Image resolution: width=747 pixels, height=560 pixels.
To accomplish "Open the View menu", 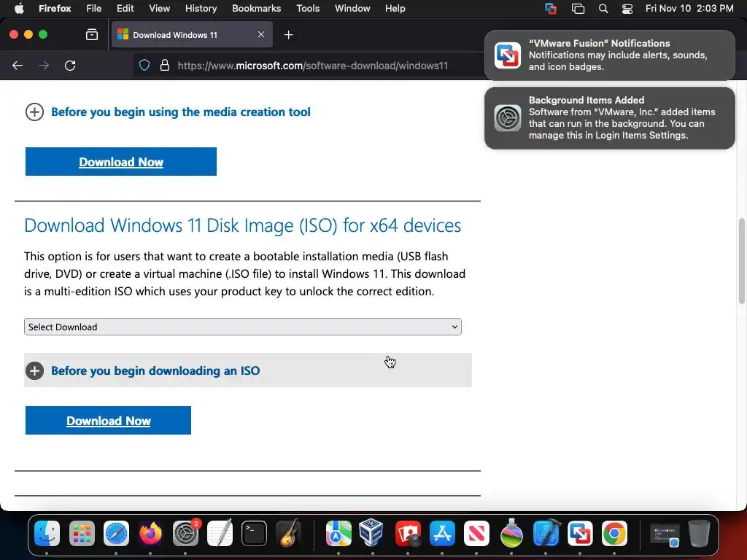I will coord(160,9).
